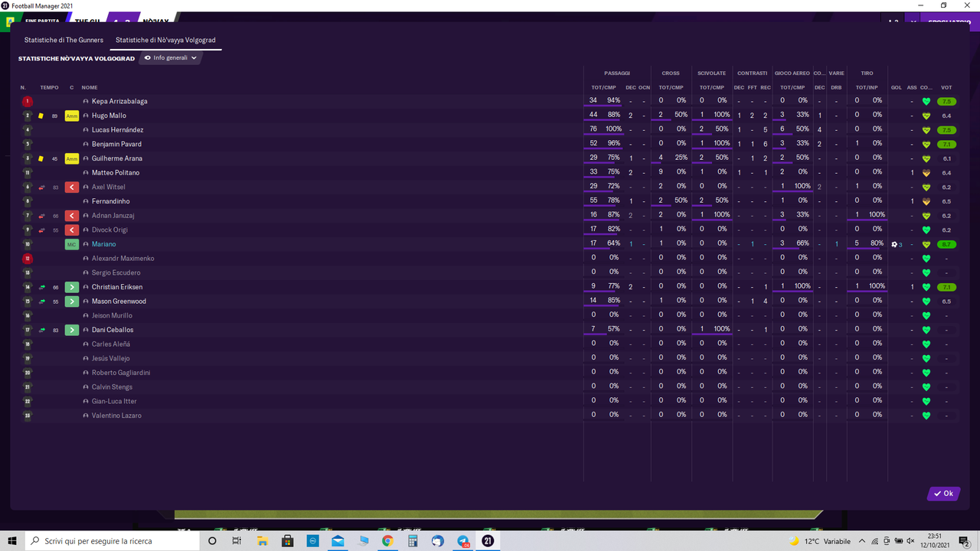Open Telegram from the taskbar

point(463,541)
